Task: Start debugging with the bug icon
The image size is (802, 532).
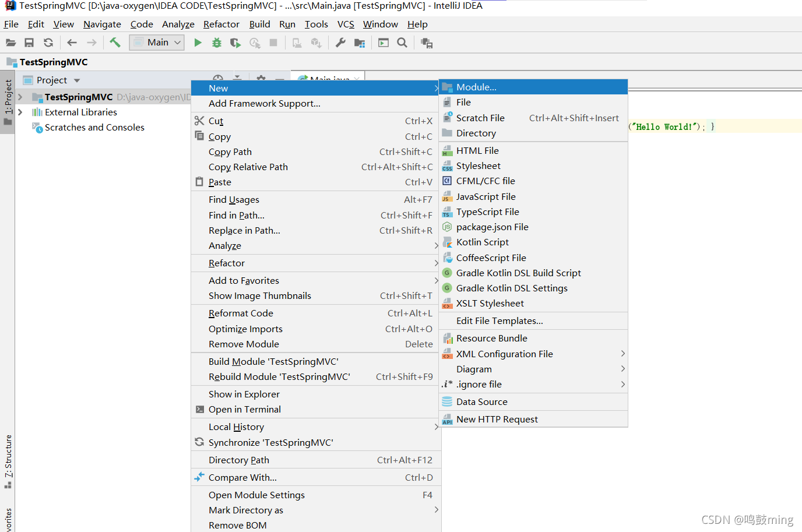Action: tap(217, 43)
